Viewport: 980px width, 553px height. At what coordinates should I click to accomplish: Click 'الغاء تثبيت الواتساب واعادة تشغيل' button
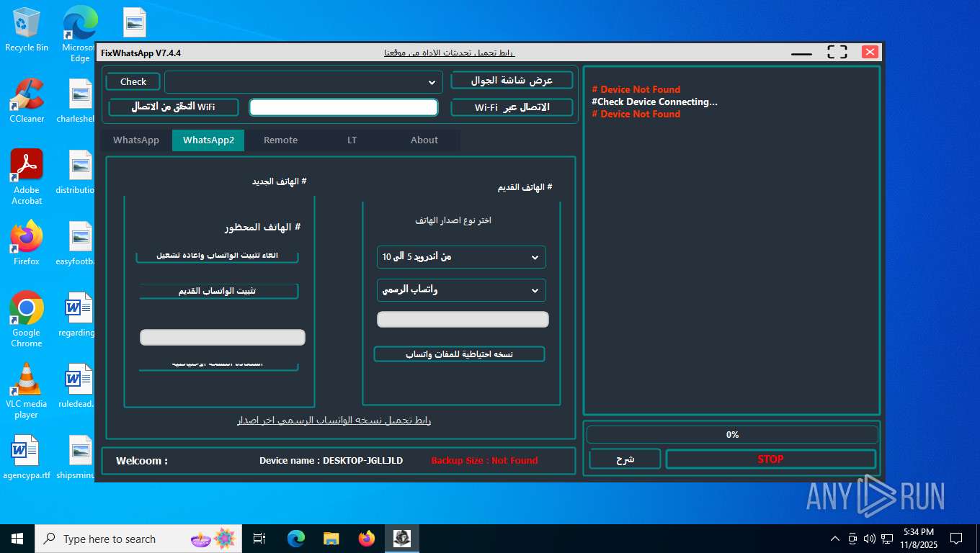pos(218,256)
